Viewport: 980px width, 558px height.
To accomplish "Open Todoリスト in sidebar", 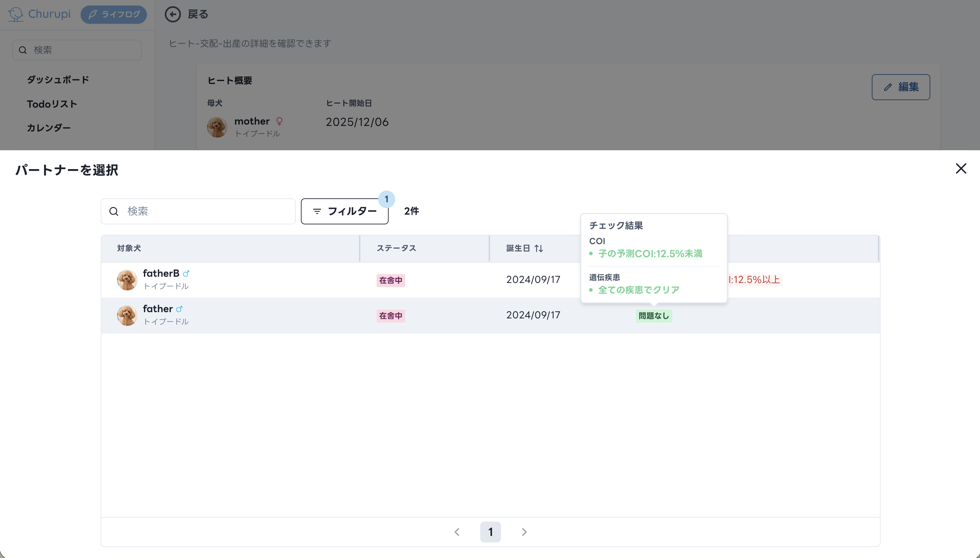I will [52, 104].
